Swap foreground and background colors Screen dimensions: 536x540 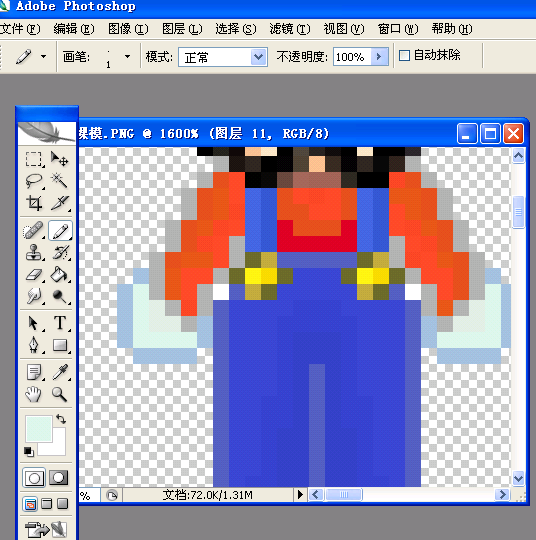coord(61,419)
